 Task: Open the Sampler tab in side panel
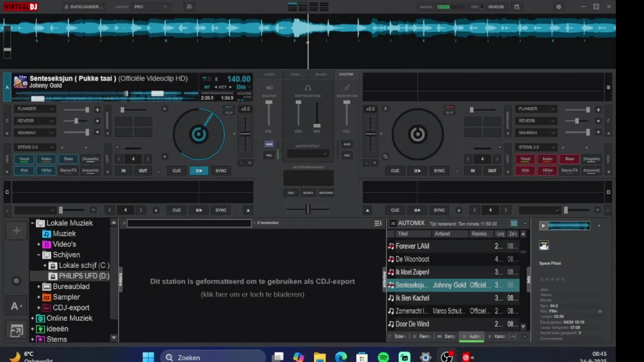[x=447, y=336]
